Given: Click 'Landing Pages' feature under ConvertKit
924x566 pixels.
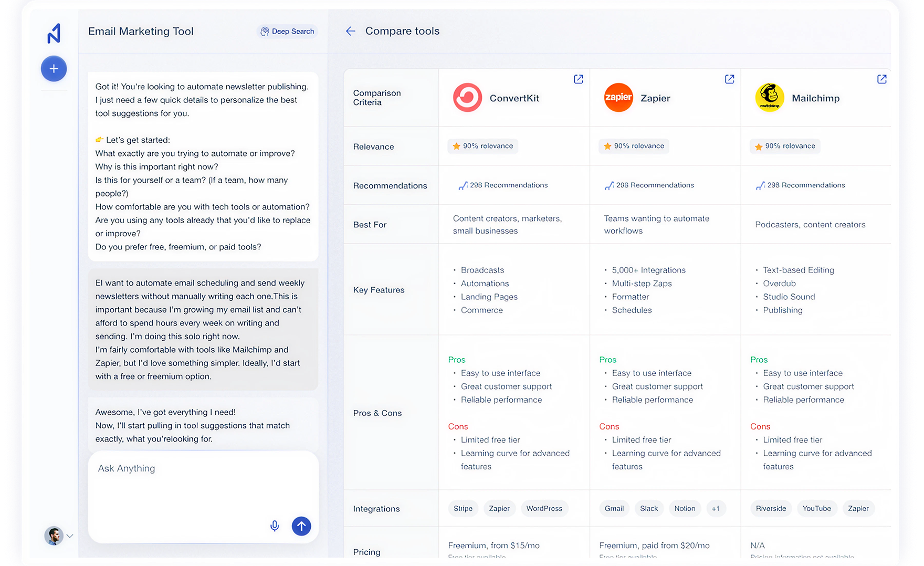Looking at the screenshot, I should coord(489,297).
